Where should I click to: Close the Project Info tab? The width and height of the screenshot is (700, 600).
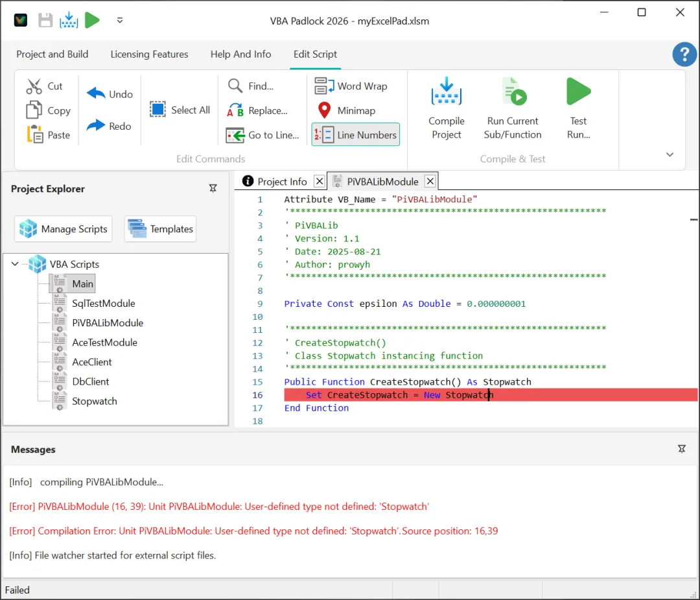point(319,182)
